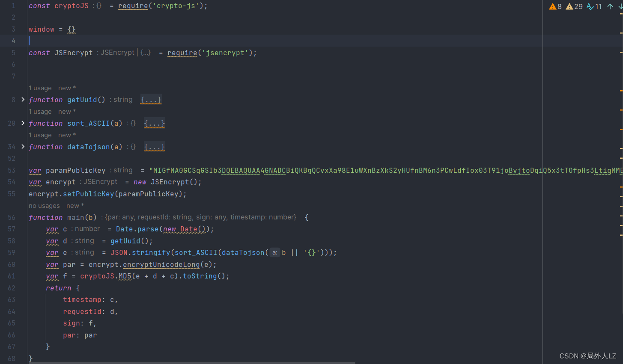This screenshot has height=364, width=623.
Task: Click the '{…}' type hint after JSEncrypt on line 5
Action: [145, 53]
